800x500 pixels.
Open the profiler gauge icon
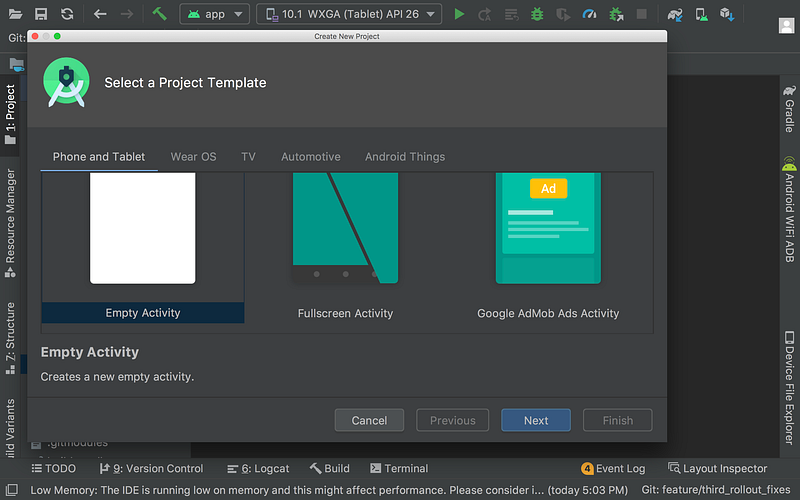tap(590, 14)
